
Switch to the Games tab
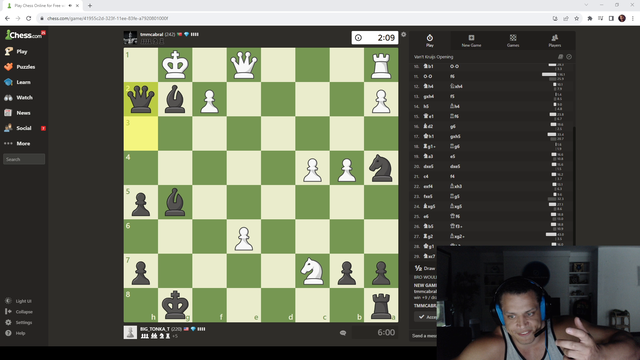pyautogui.click(x=513, y=41)
